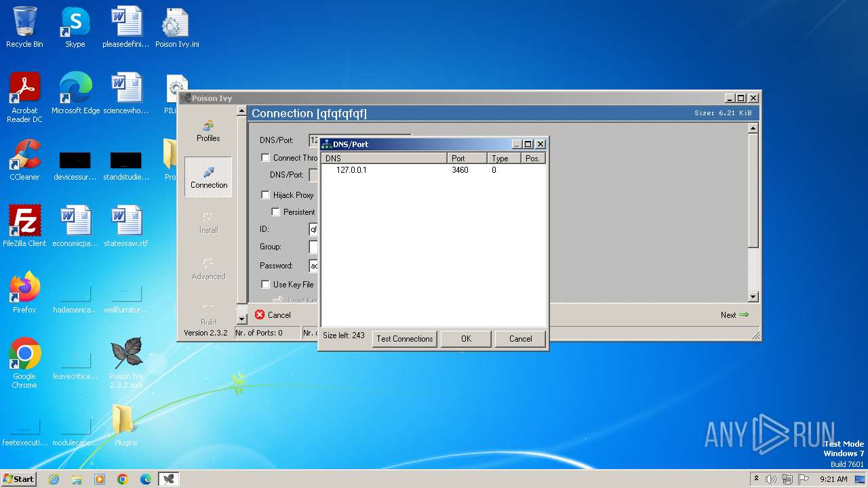Open clock showing 9:21 AM
The width and height of the screenshot is (868, 488).
click(833, 479)
